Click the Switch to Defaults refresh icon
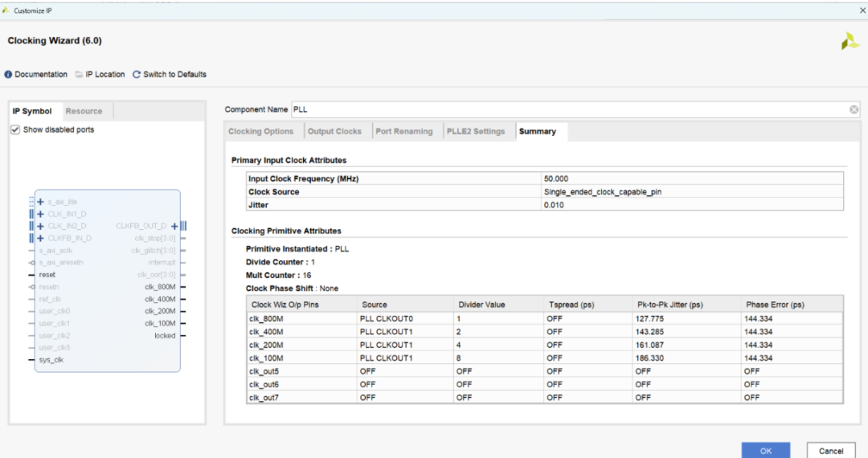The width and height of the screenshot is (868, 458). (137, 75)
